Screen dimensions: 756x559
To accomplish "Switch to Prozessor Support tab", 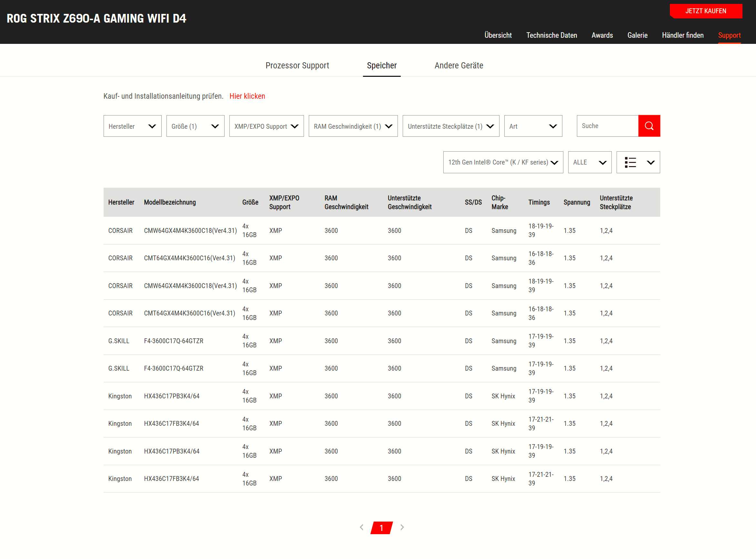I will [x=297, y=65].
